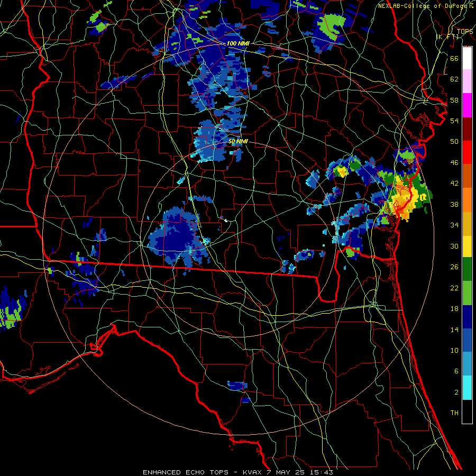
Task: Click the navy blue legend band
Action: click(467, 317)
